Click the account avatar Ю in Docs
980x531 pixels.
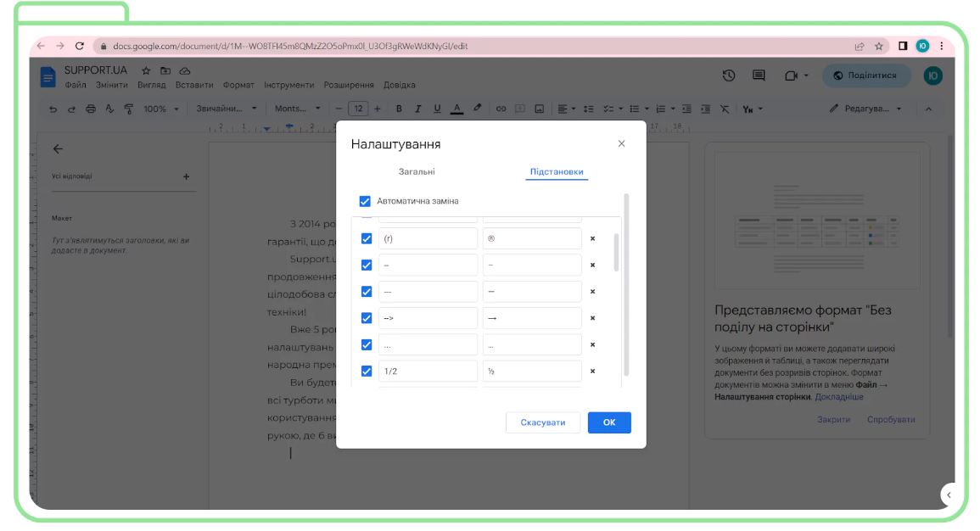932,75
